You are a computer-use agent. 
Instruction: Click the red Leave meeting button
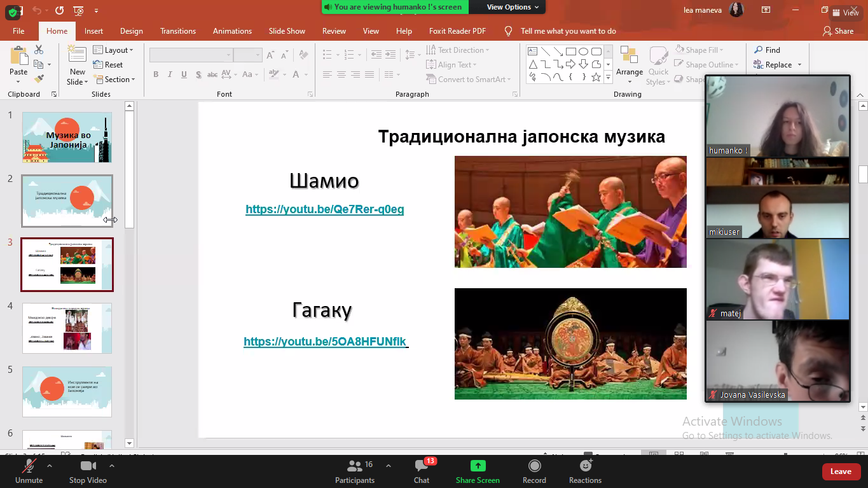(841, 471)
